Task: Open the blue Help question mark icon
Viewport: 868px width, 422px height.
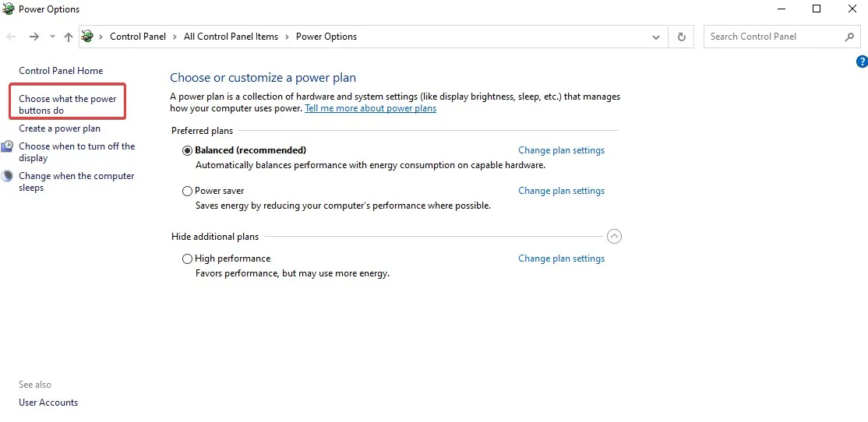Action: [x=862, y=62]
